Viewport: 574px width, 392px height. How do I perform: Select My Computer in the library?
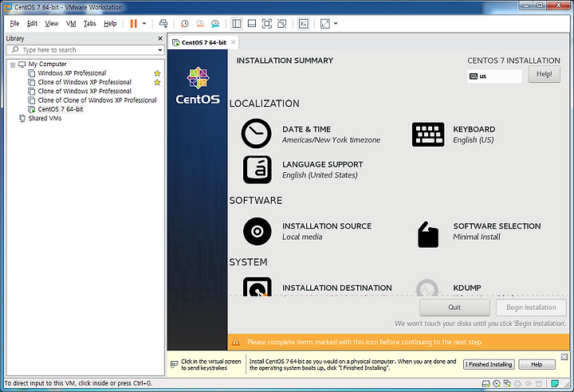[47, 64]
